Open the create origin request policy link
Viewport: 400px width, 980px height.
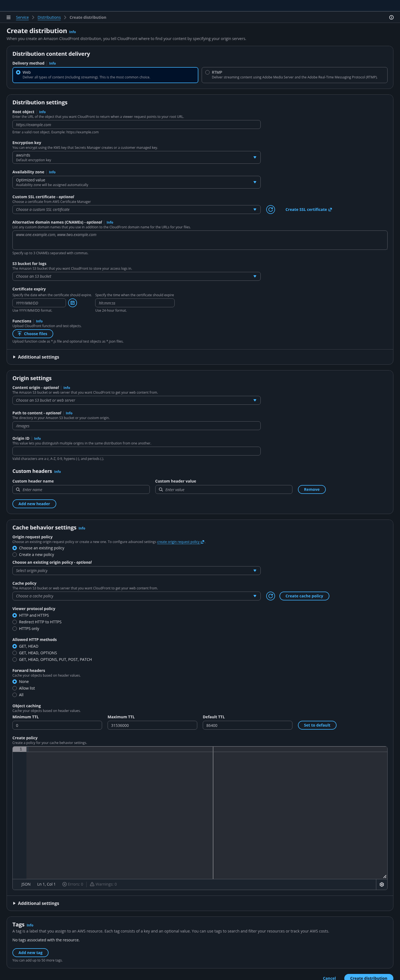pyautogui.click(x=179, y=542)
